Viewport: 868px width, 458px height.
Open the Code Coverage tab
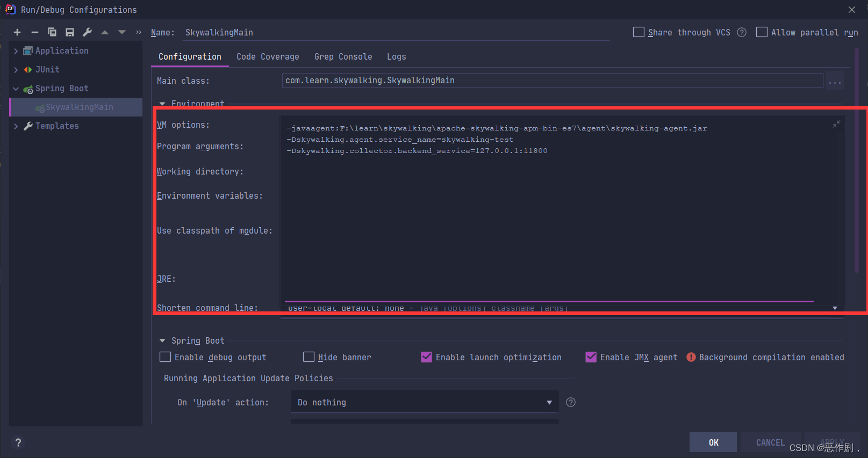(268, 57)
